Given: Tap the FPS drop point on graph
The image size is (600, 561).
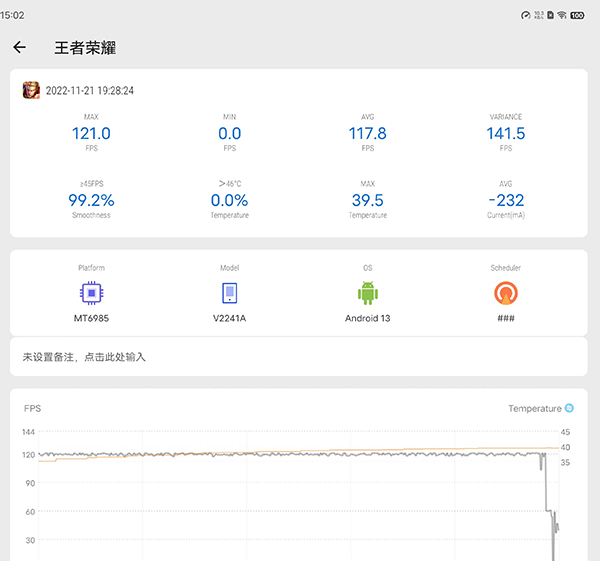Looking at the screenshot, I should 546,490.
